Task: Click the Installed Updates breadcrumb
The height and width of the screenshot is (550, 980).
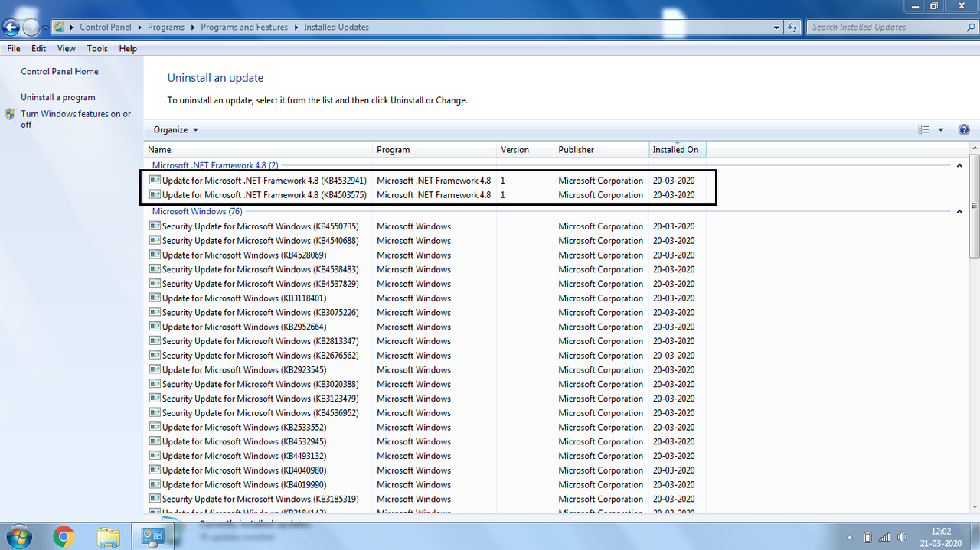Action: click(x=336, y=27)
